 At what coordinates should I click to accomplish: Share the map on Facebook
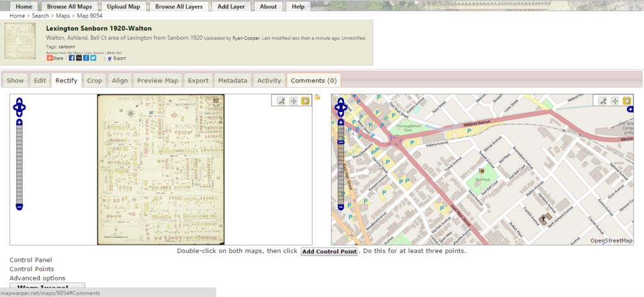(72, 58)
